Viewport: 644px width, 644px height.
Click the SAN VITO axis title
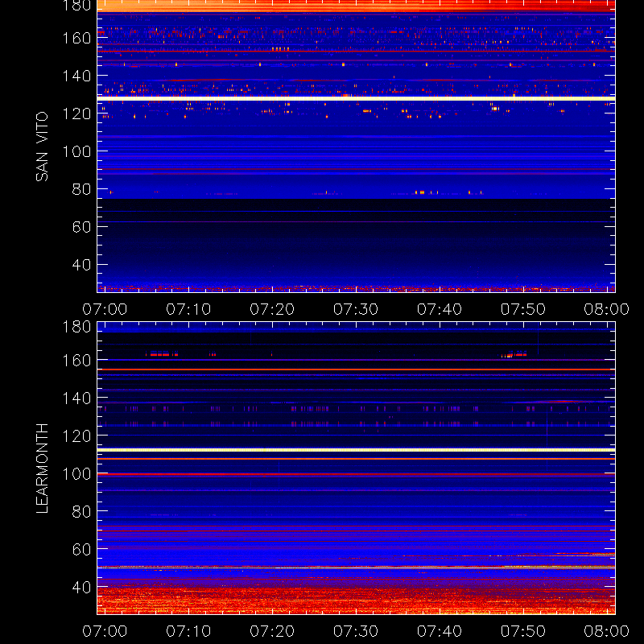pos(42,147)
